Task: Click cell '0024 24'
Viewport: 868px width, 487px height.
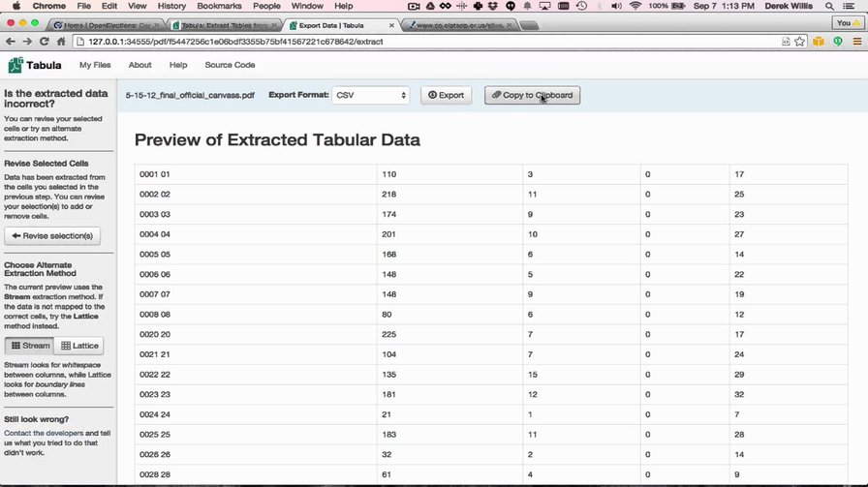Action: (256, 414)
